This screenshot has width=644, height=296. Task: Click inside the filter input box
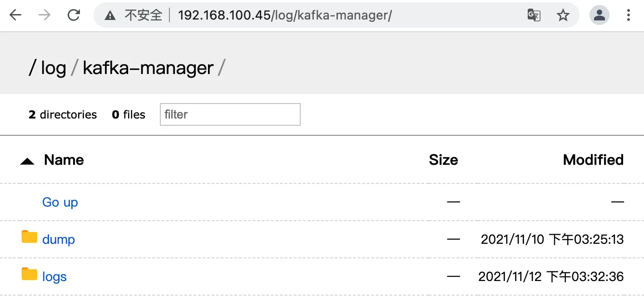click(229, 114)
